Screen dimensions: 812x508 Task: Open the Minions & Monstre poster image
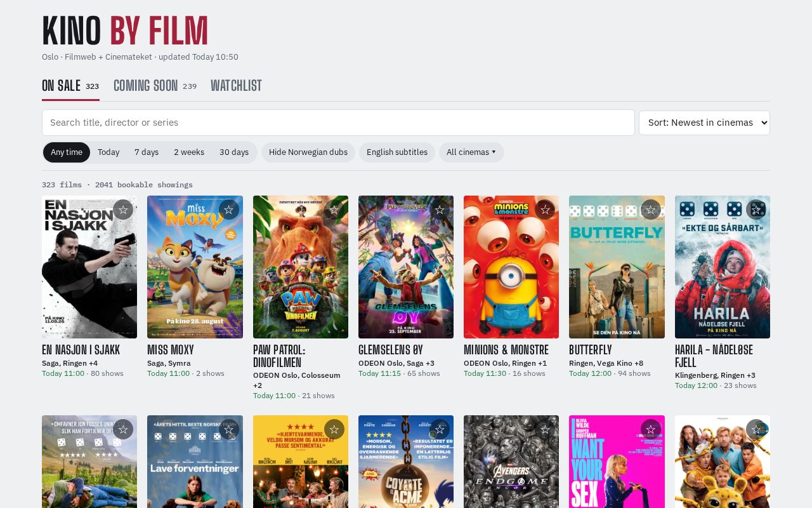point(511,267)
